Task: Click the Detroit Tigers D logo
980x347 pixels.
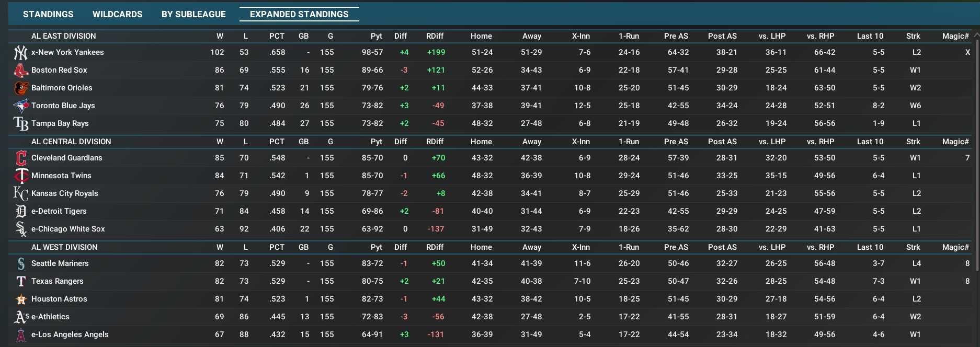Action: [20, 211]
